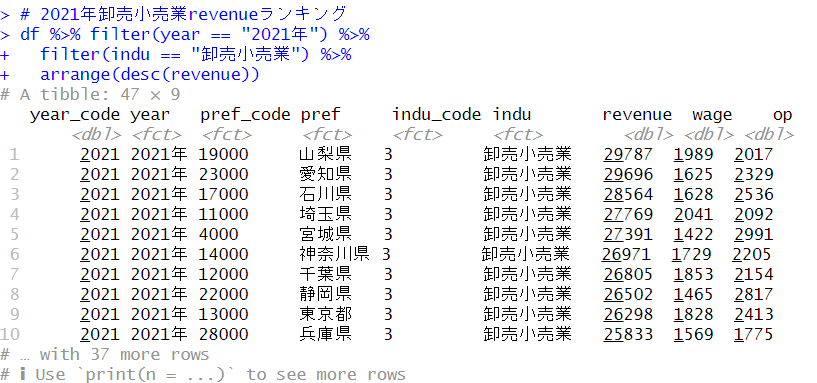The image size is (817, 383).
Task: Click the revenue column header
Action: (637, 115)
